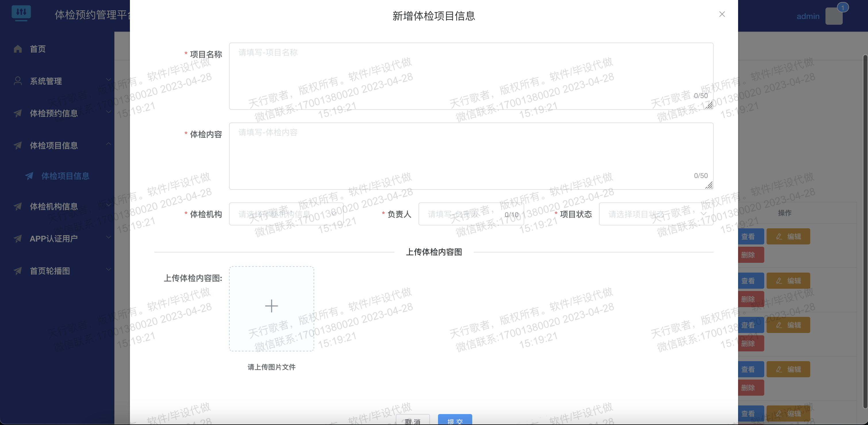Click the paper plane icon beside 体检预约信息
Screen dimensions: 868x425
[18, 113]
